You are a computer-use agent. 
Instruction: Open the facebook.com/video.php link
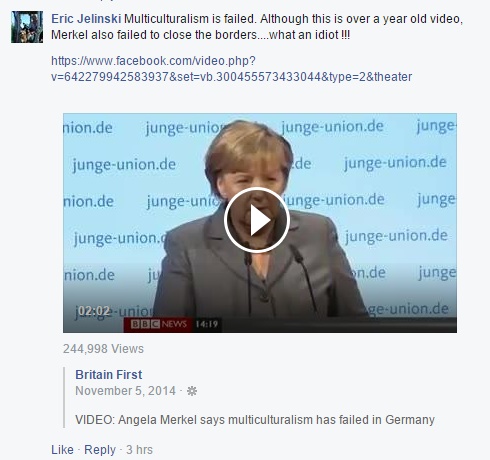(x=231, y=69)
